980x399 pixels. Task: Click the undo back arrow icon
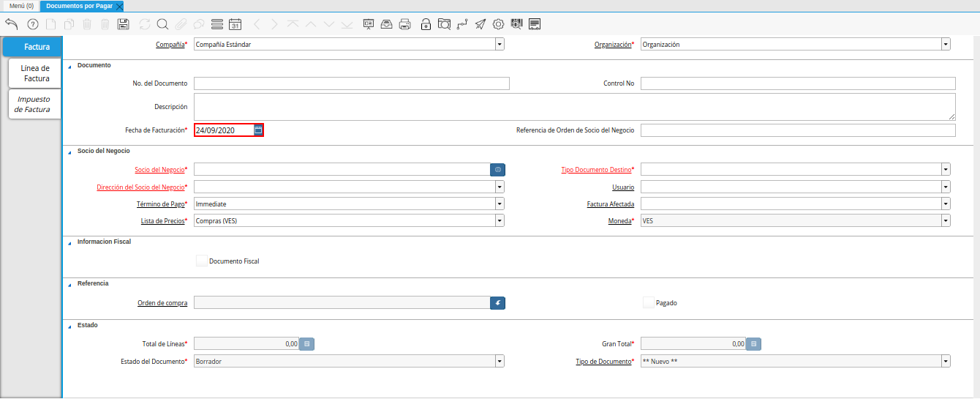point(12,24)
